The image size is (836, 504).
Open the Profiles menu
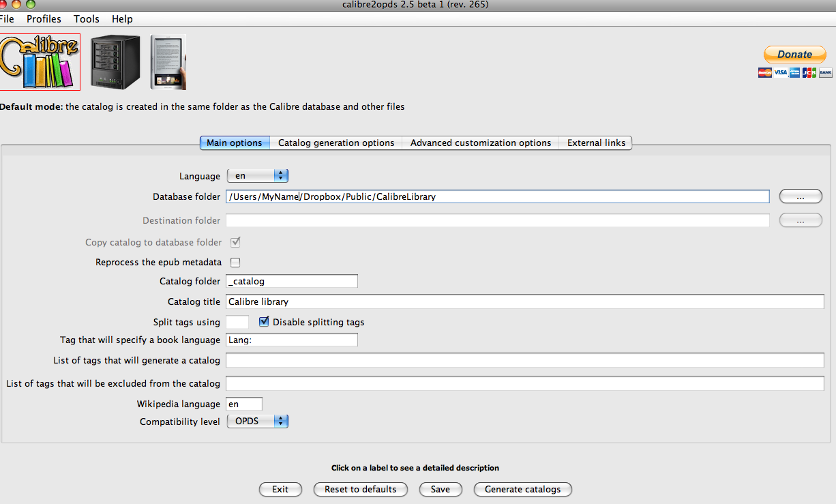coord(44,19)
